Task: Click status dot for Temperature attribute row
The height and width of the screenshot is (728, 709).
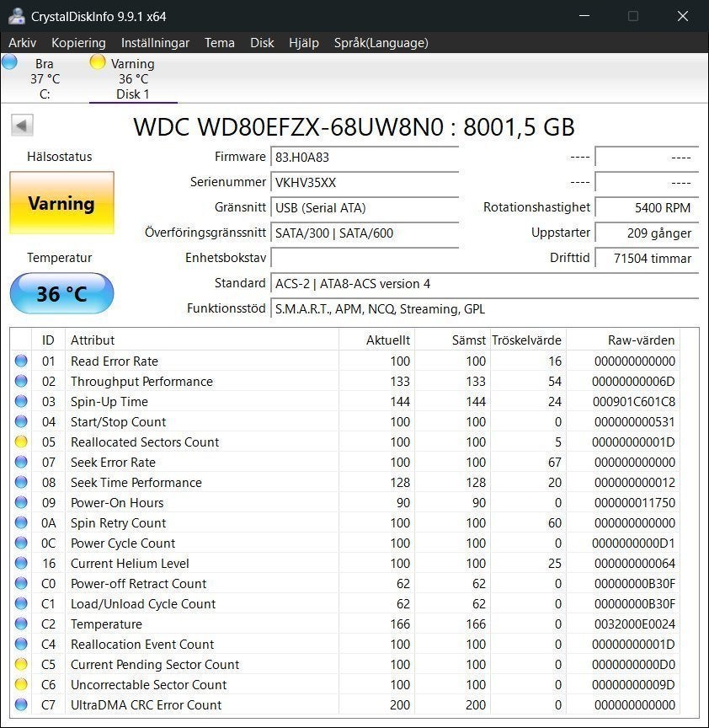Action: click(21, 624)
